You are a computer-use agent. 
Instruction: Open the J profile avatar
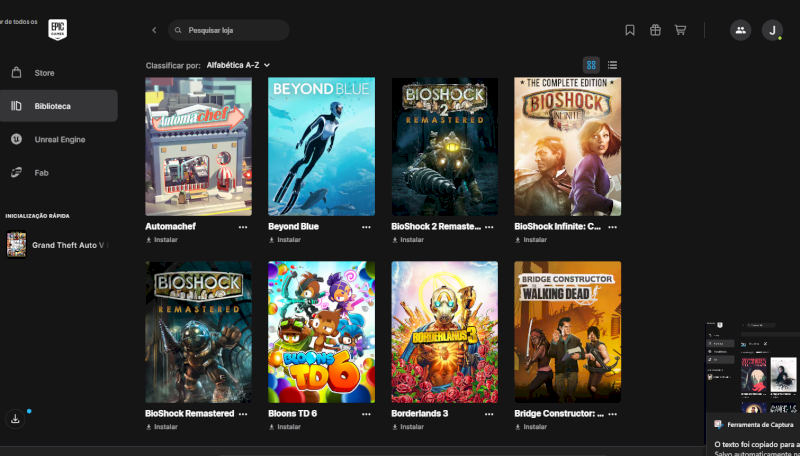(x=772, y=30)
